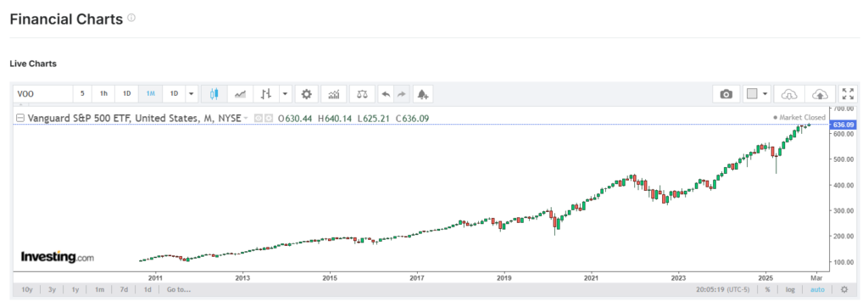This screenshot has height=307, width=868.
Task: Toggle log scale button
Action: (790, 289)
